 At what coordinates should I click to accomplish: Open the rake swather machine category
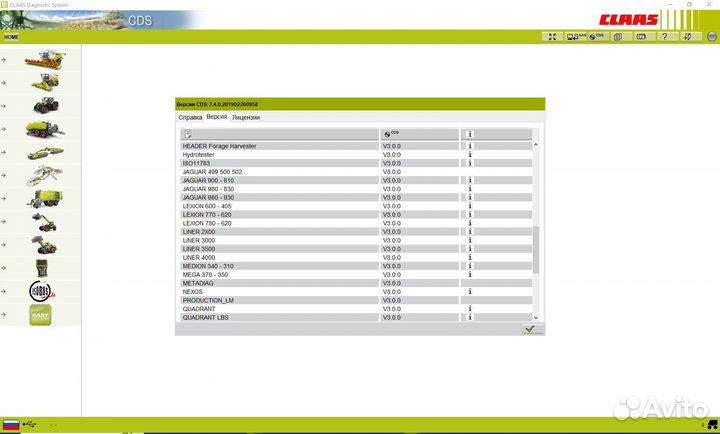tap(44, 175)
